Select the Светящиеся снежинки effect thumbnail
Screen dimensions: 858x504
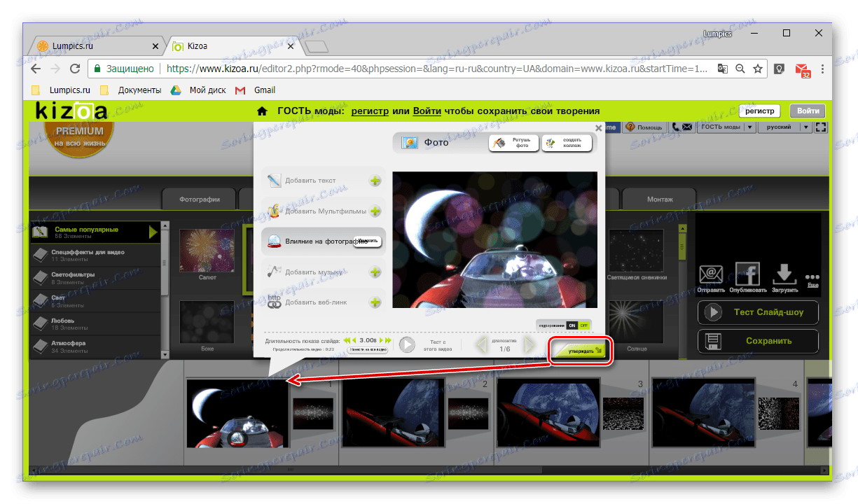click(x=636, y=251)
